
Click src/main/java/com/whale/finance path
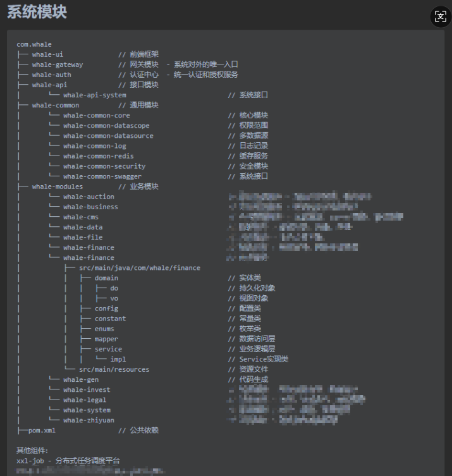[x=140, y=268]
